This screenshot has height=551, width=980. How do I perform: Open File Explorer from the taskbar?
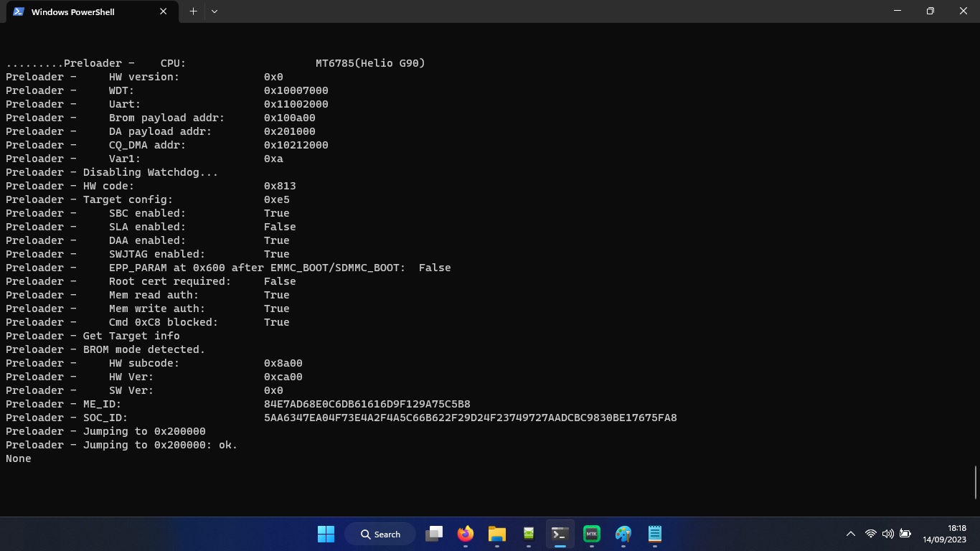point(497,534)
